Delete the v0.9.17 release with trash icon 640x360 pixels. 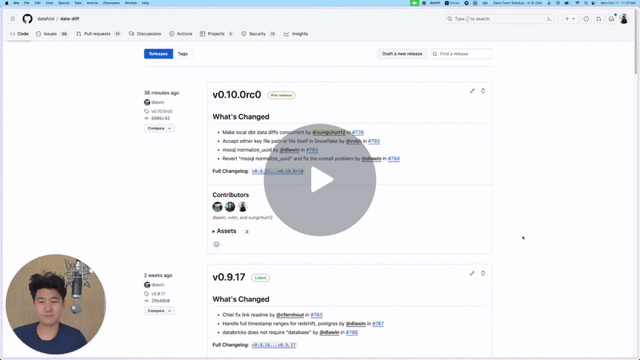tap(483, 273)
